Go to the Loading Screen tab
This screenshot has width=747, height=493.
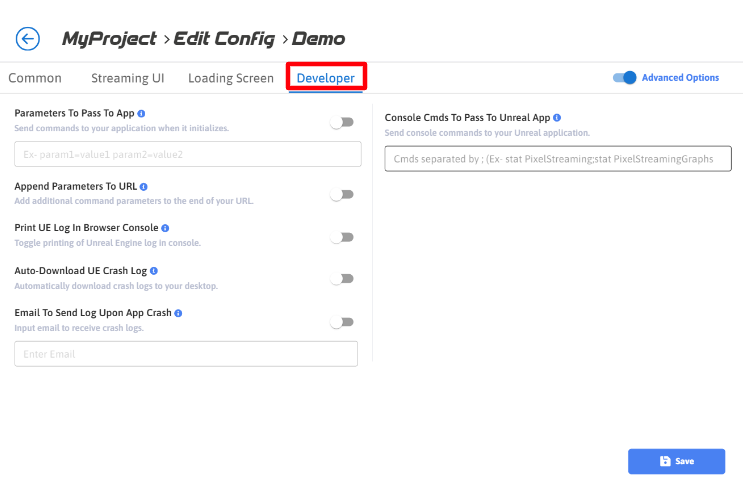[231, 78]
